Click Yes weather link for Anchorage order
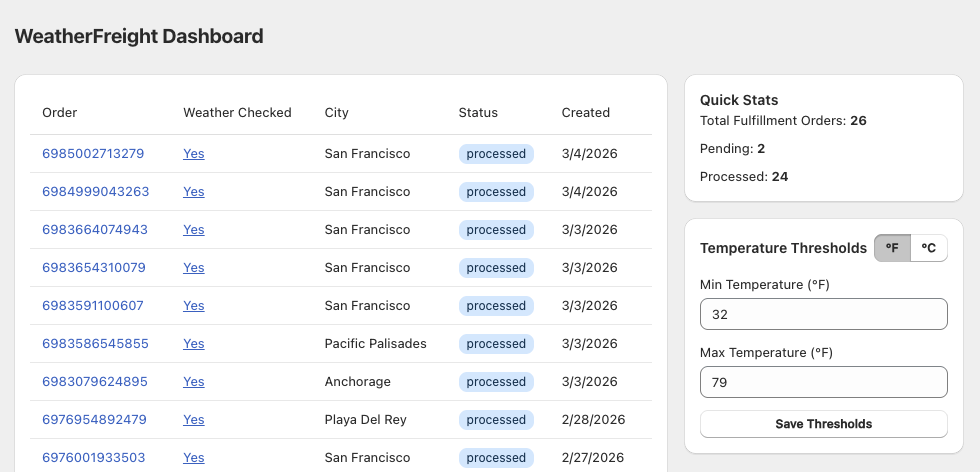This screenshot has width=980, height=472. pos(194,381)
